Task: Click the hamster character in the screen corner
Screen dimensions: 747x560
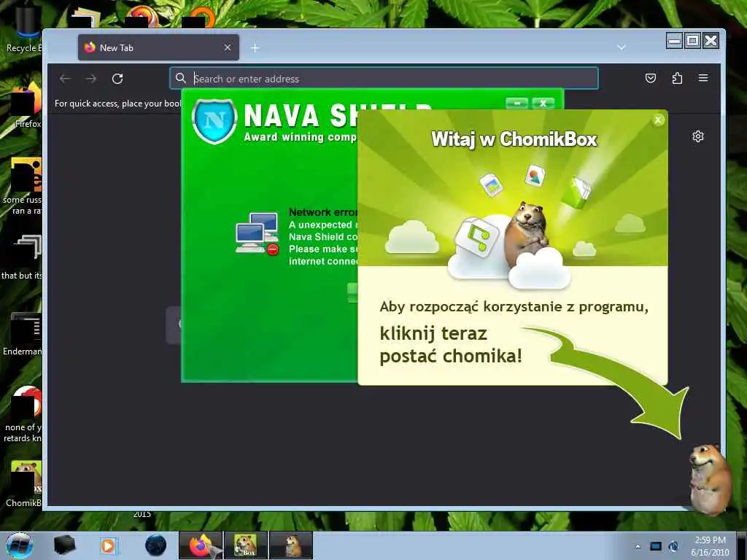Action: [710, 479]
